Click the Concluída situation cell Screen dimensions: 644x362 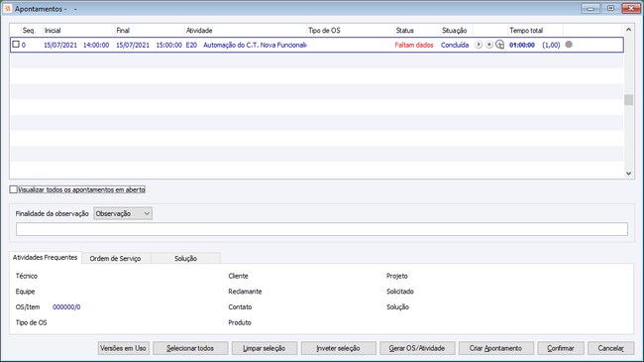click(455, 45)
